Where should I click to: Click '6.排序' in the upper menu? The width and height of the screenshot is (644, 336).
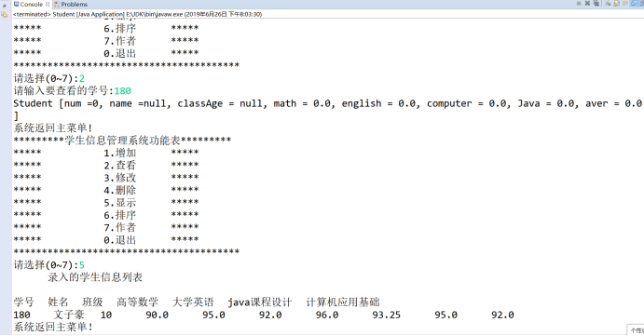[x=119, y=29]
